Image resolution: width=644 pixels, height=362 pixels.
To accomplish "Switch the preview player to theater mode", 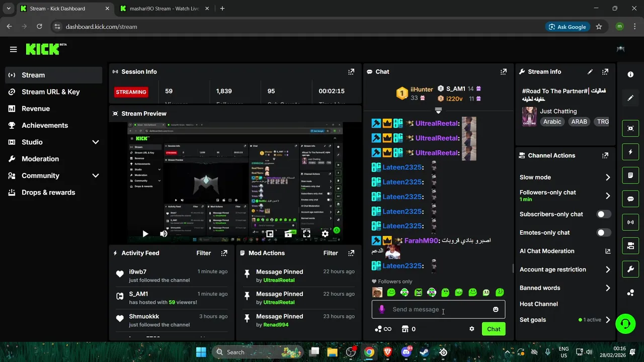I will point(288,234).
